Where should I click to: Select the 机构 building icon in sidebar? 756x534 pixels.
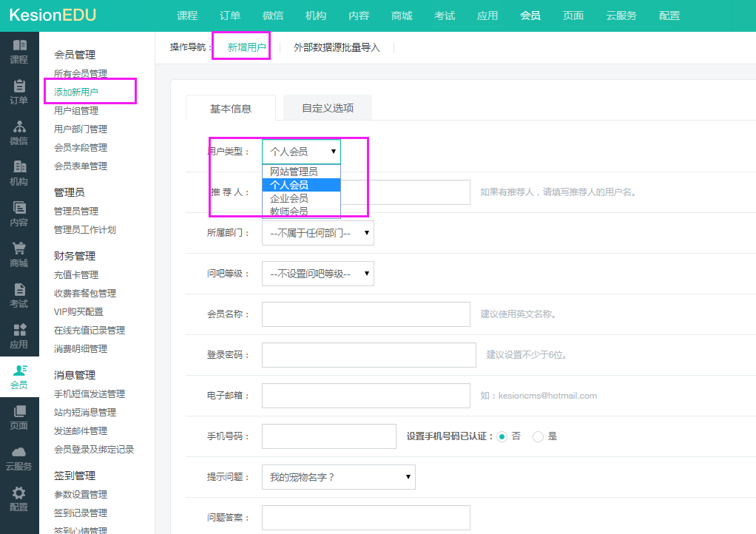click(19, 168)
